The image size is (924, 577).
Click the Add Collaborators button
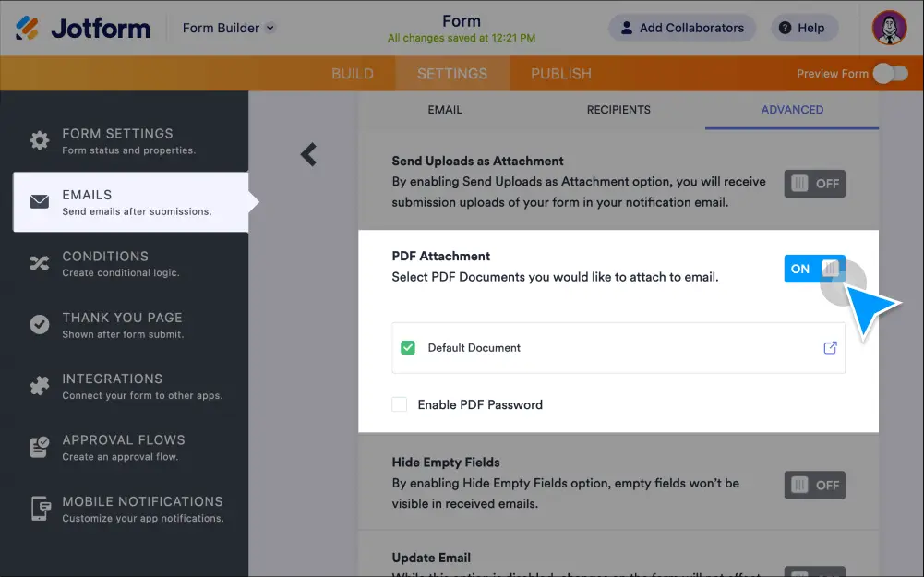click(681, 28)
